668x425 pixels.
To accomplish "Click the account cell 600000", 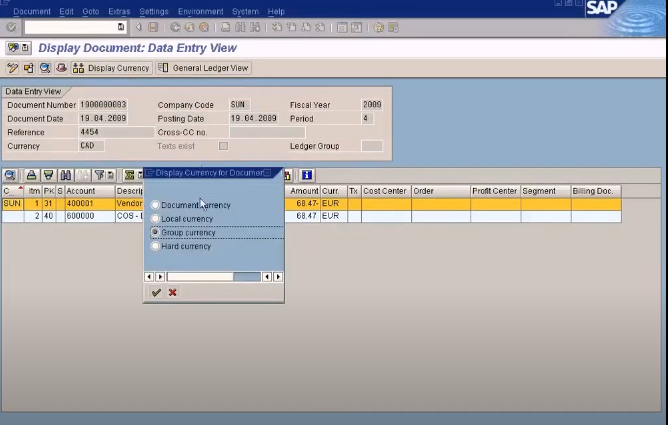I will (x=90, y=216).
